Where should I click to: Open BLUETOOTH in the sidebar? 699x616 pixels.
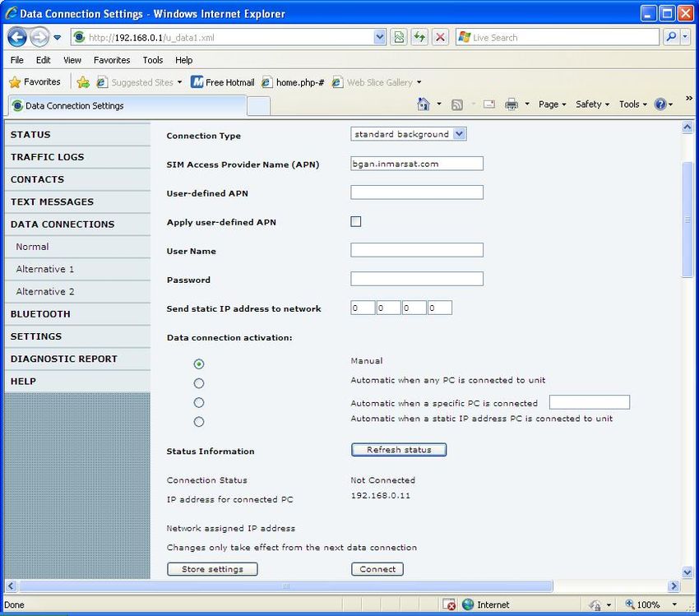point(77,314)
